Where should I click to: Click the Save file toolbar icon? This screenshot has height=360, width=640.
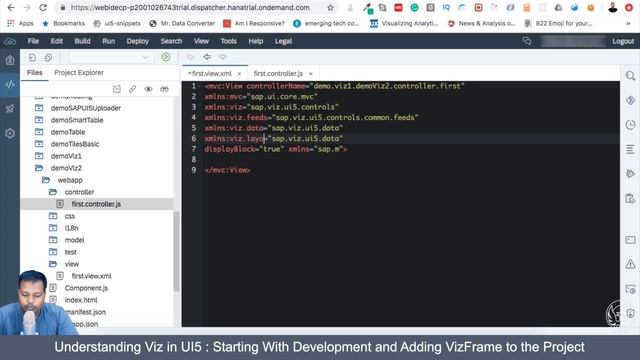click(32, 58)
